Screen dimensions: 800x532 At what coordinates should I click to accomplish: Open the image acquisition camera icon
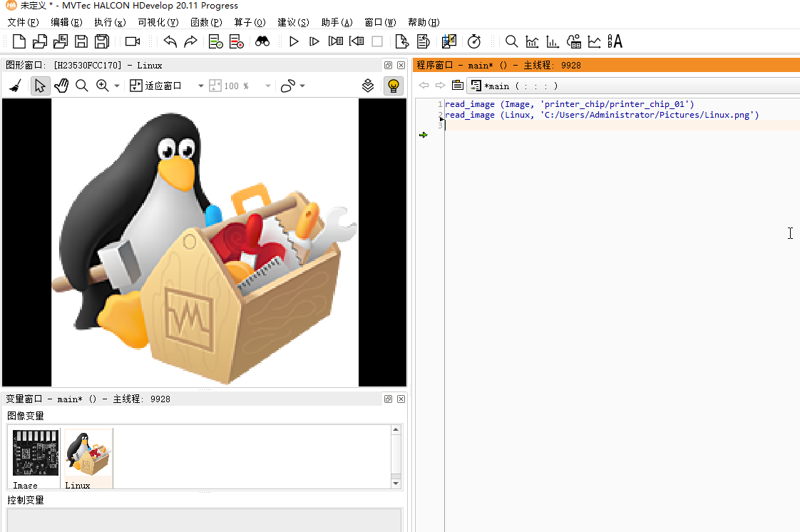coord(133,41)
